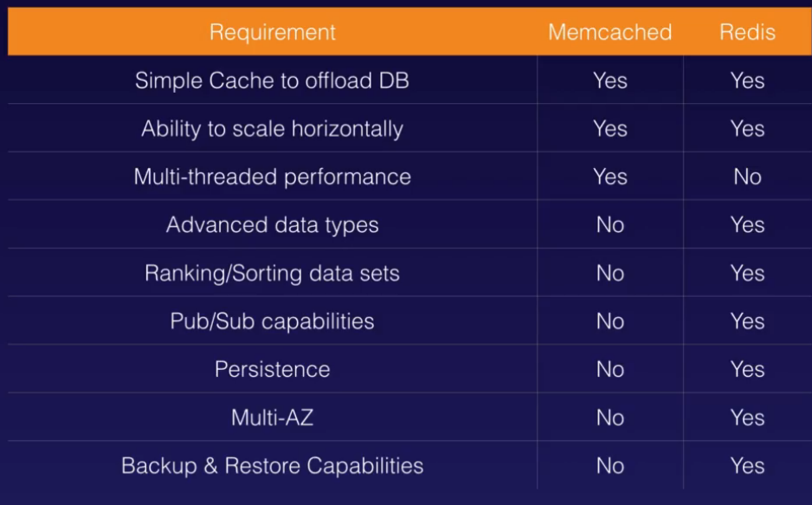
Task: Select Memcached 'No' for Pub/Sub capabilities
Action: coord(609,321)
